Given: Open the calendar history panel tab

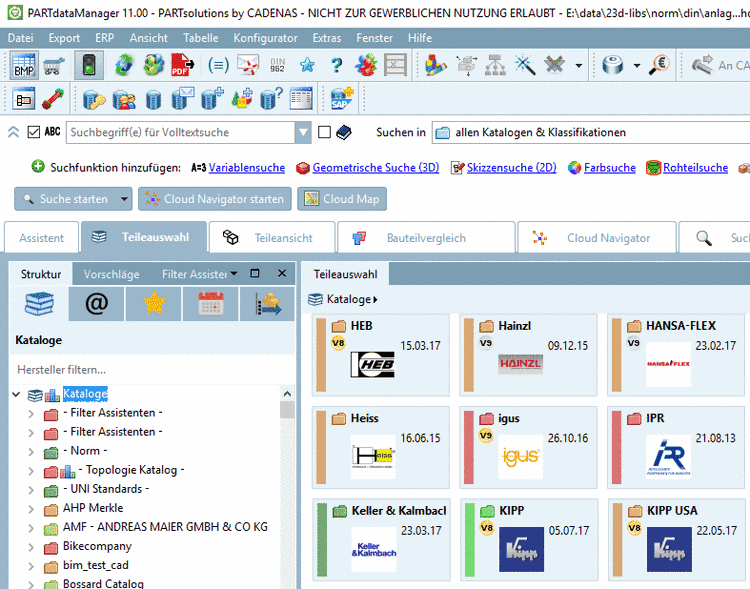Looking at the screenshot, I should 210,304.
